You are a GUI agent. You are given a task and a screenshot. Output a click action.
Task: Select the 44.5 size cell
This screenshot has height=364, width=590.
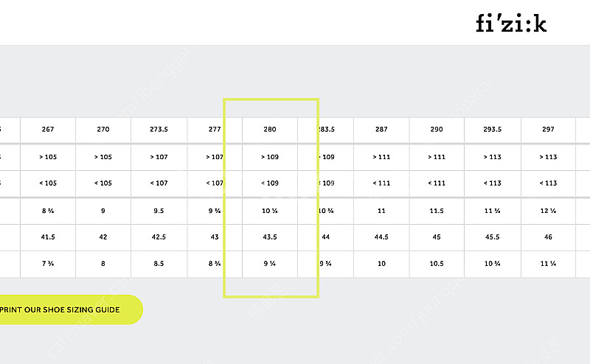pos(381,237)
